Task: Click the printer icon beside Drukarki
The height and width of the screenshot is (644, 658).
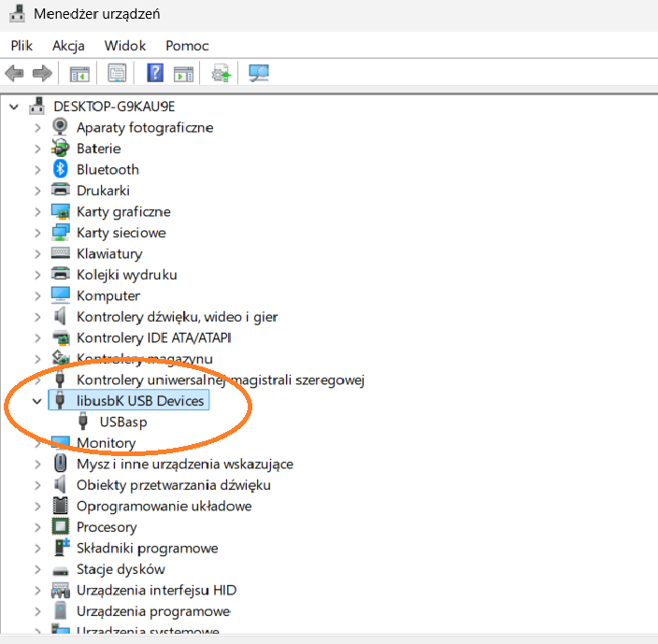Action: point(60,190)
